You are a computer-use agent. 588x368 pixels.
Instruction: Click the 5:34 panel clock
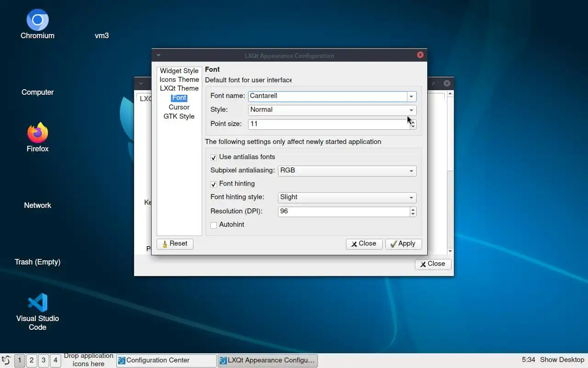pos(528,360)
